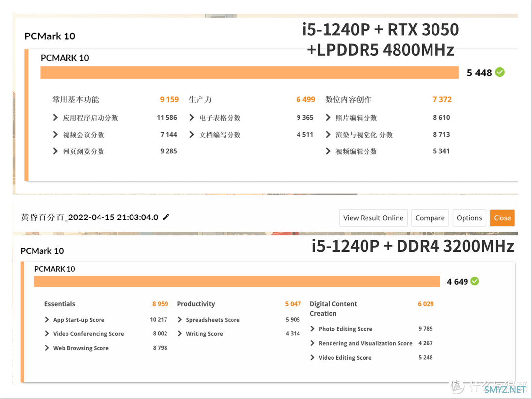The height and width of the screenshot is (399, 532).
Task: Select the overall score 5 448
Action: (x=479, y=73)
